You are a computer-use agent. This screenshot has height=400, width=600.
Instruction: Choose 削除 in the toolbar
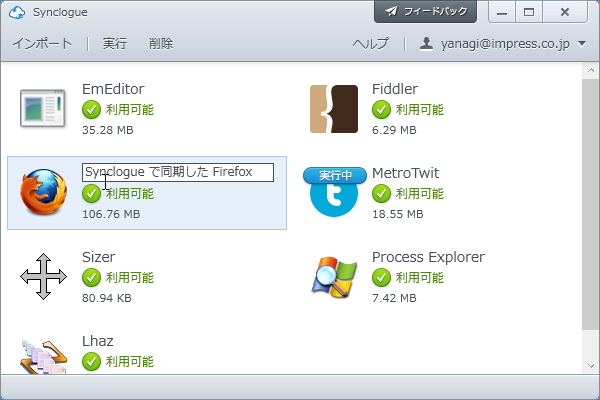(x=161, y=44)
